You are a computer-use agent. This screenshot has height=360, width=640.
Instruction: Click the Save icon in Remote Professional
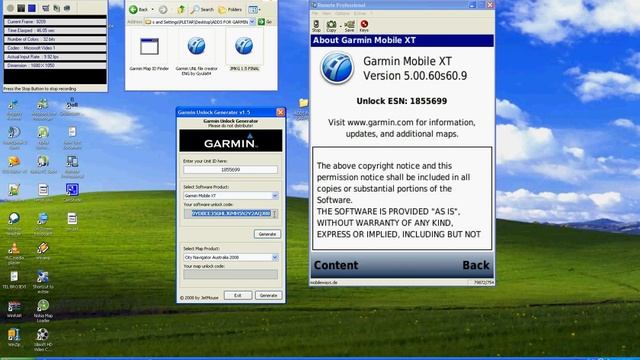pos(349,26)
